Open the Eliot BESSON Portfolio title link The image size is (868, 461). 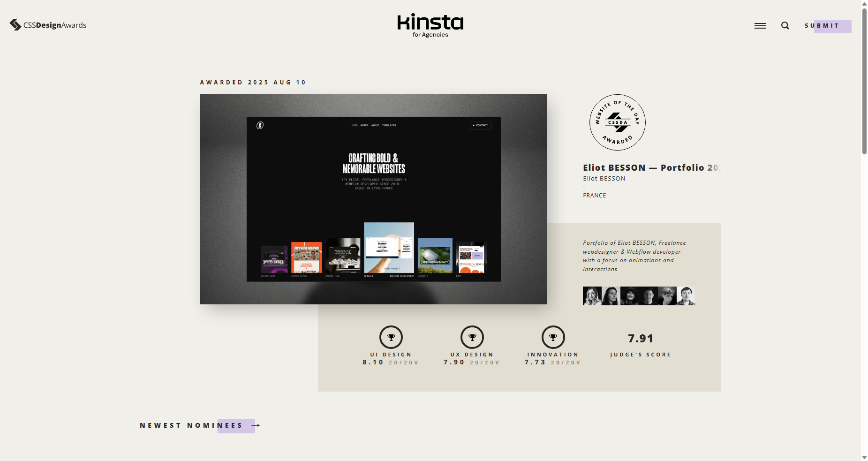point(652,167)
